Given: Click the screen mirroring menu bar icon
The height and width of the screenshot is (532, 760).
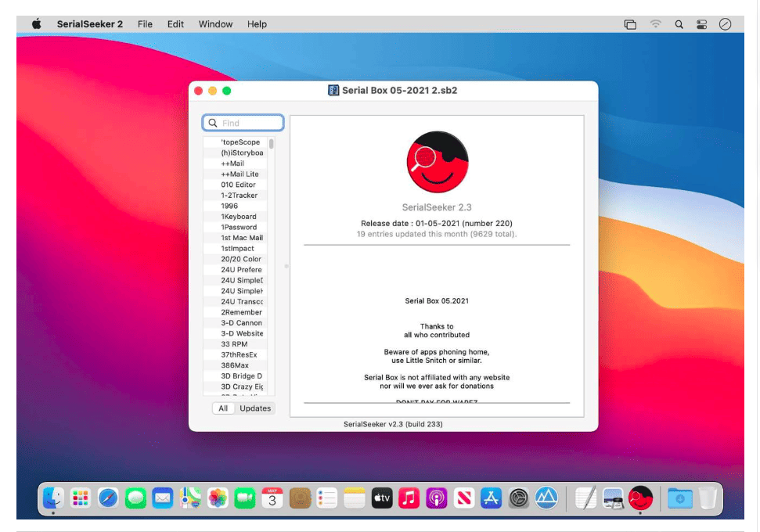Looking at the screenshot, I should pos(630,24).
